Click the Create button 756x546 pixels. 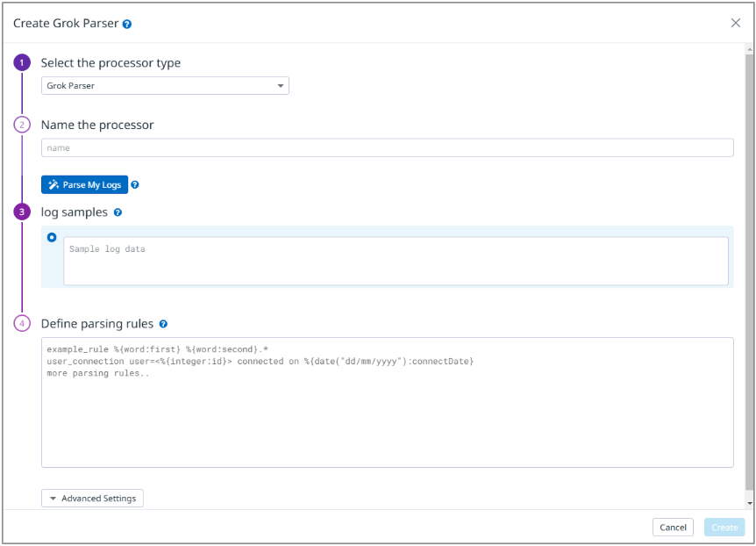pyautogui.click(x=724, y=527)
